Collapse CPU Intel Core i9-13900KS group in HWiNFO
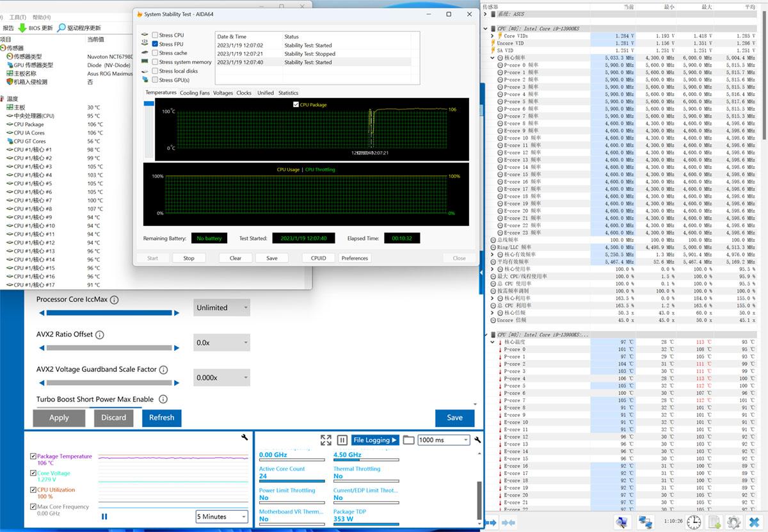The width and height of the screenshot is (768, 532). [x=486, y=28]
